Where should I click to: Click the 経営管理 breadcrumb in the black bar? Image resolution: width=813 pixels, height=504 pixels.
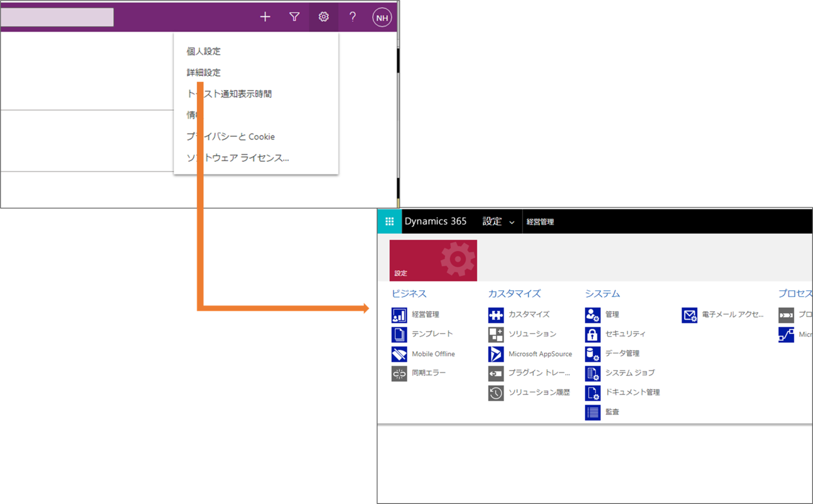(x=540, y=222)
